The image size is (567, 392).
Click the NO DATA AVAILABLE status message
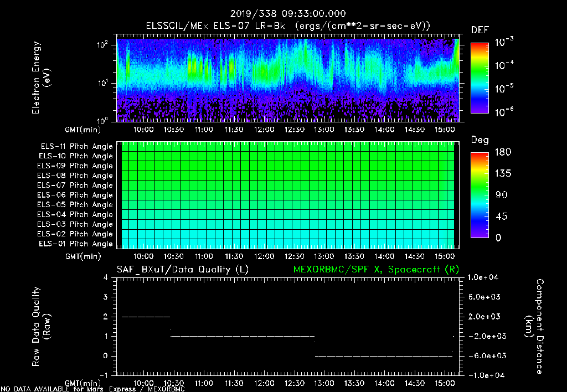93,389
